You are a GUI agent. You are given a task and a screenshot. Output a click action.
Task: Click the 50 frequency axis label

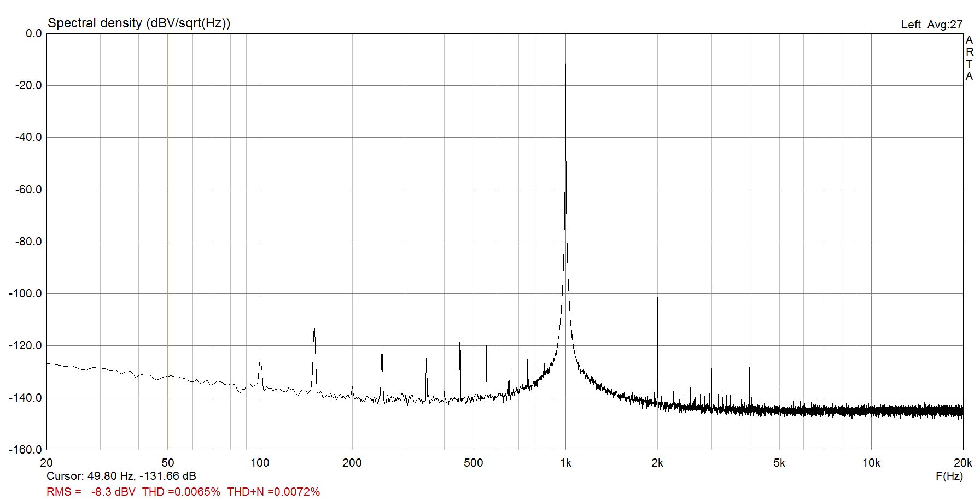pyautogui.click(x=167, y=463)
